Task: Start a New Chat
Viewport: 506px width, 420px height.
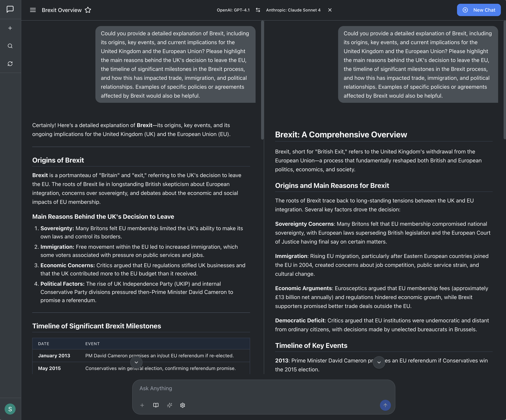Action: (x=479, y=10)
